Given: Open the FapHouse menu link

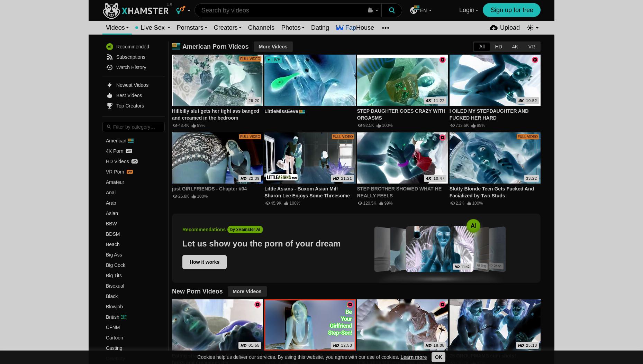Looking at the screenshot, I should pyautogui.click(x=355, y=28).
